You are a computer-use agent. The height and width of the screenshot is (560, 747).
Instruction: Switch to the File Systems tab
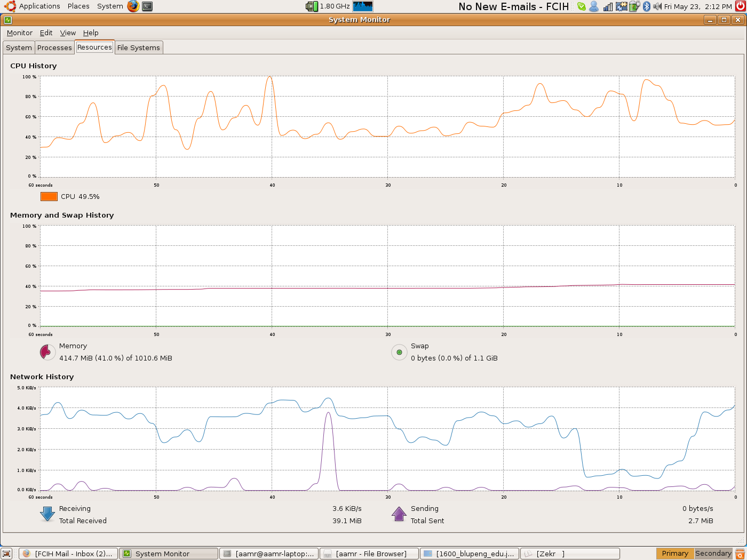(x=138, y=47)
